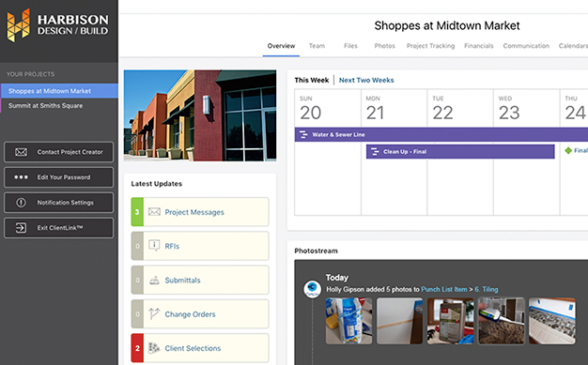Open the Punch List Item link
Image resolution: width=588 pixels, height=365 pixels.
tap(444, 289)
